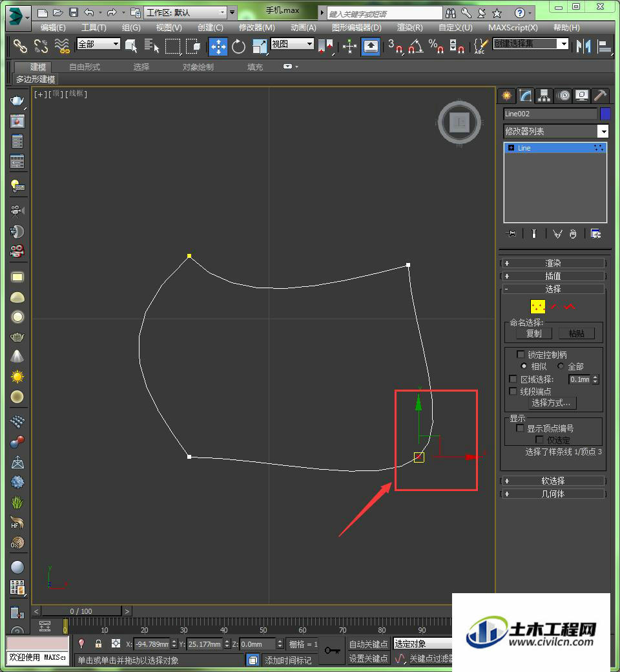Click the Undo arrow icon
Viewport: 620px width, 672px height.
pos(88,12)
